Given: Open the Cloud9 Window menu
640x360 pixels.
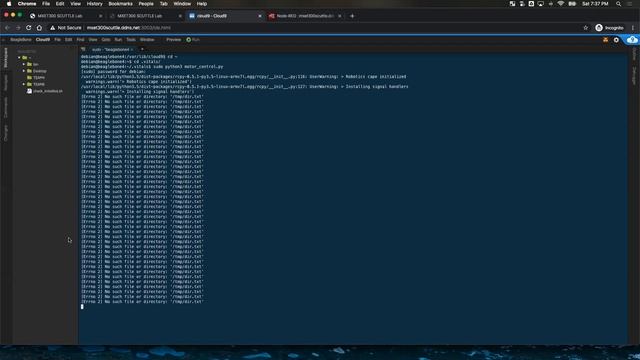Looking at the screenshot, I should pyautogui.click(x=147, y=40).
